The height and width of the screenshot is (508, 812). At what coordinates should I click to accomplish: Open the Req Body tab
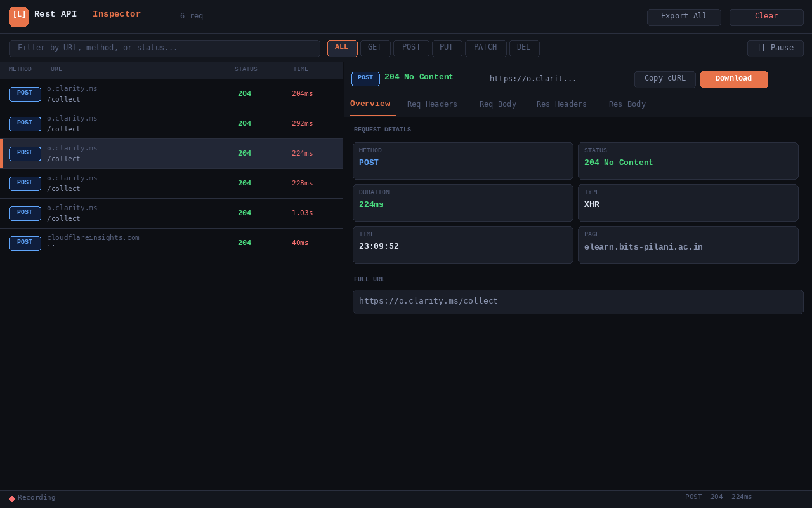pos(497,104)
